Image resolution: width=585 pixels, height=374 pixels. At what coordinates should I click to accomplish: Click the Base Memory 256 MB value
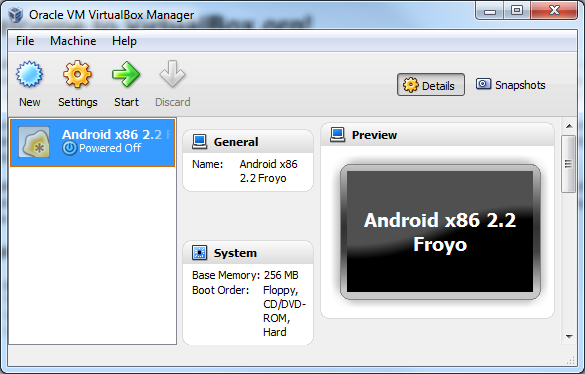(x=281, y=275)
